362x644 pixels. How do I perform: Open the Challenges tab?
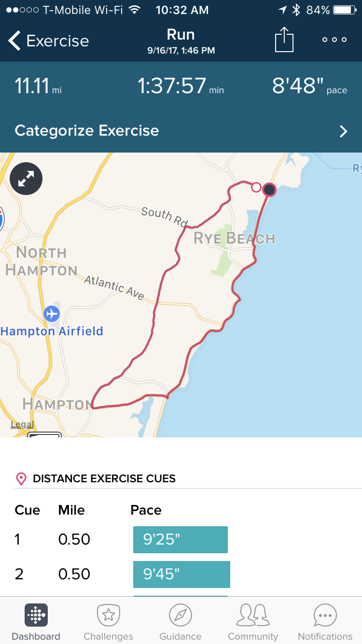[x=108, y=622]
